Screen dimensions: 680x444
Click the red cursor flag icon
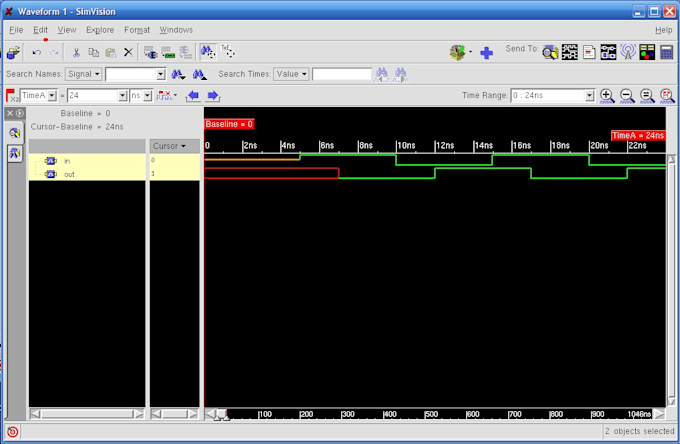coord(12,95)
